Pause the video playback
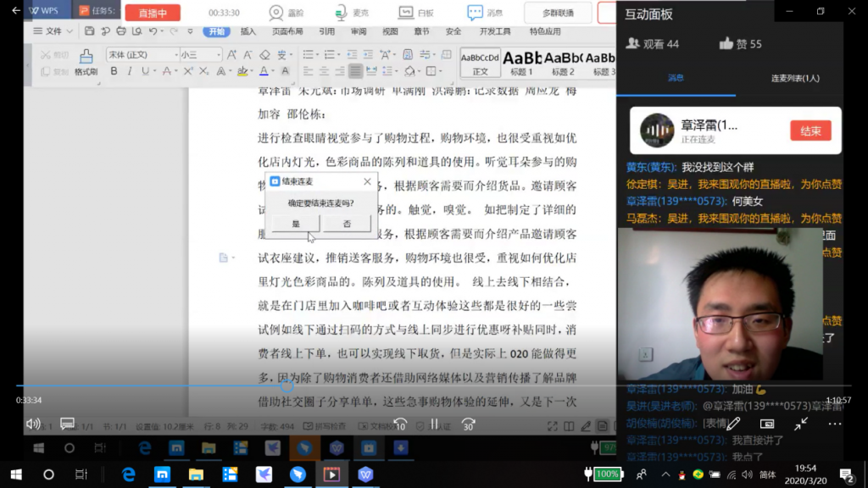Image resolution: width=868 pixels, height=488 pixels. tap(434, 424)
